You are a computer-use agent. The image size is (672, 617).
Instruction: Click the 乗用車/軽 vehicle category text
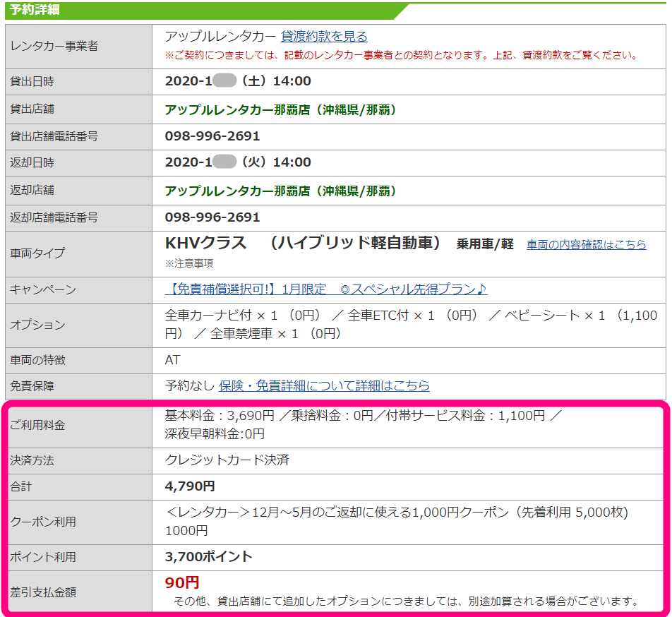point(485,244)
